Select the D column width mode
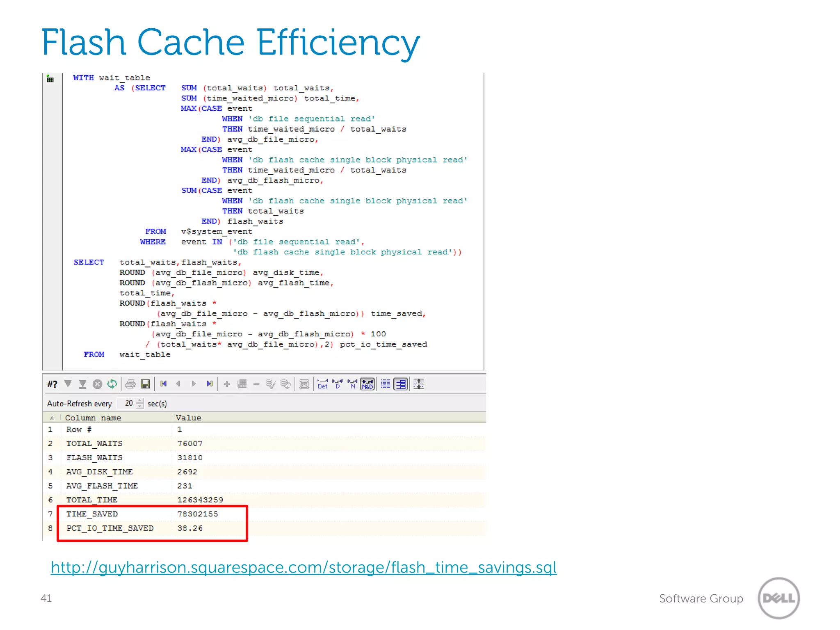The height and width of the screenshot is (630, 840). pyautogui.click(x=338, y=384)
